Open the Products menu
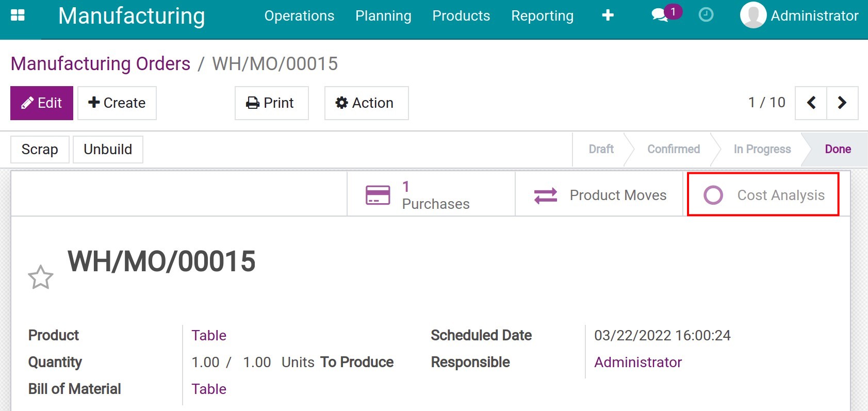 click(x=461, y=16)
